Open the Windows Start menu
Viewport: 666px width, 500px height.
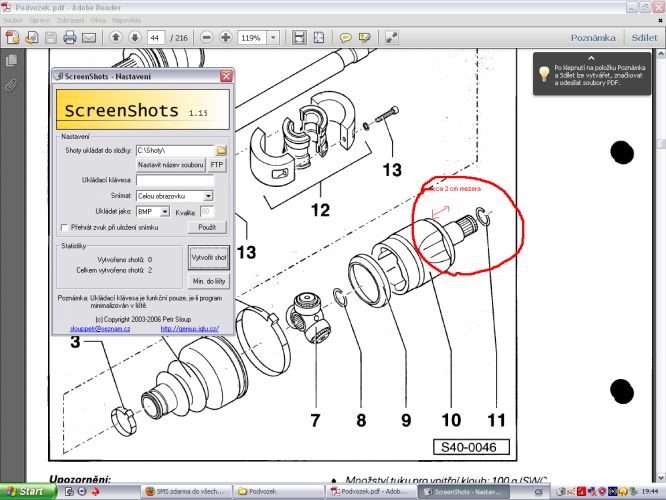pyautogui.click(x=28, y=492)
